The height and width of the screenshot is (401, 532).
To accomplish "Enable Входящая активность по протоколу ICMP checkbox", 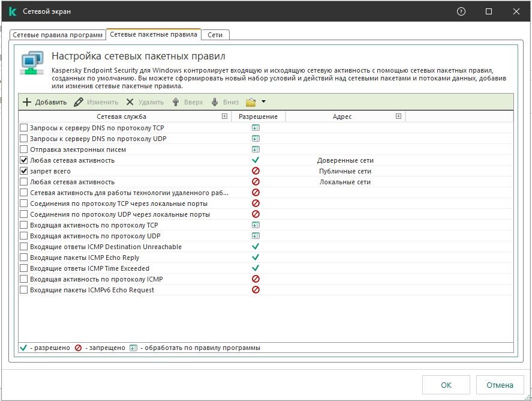I will coord(24,279).
